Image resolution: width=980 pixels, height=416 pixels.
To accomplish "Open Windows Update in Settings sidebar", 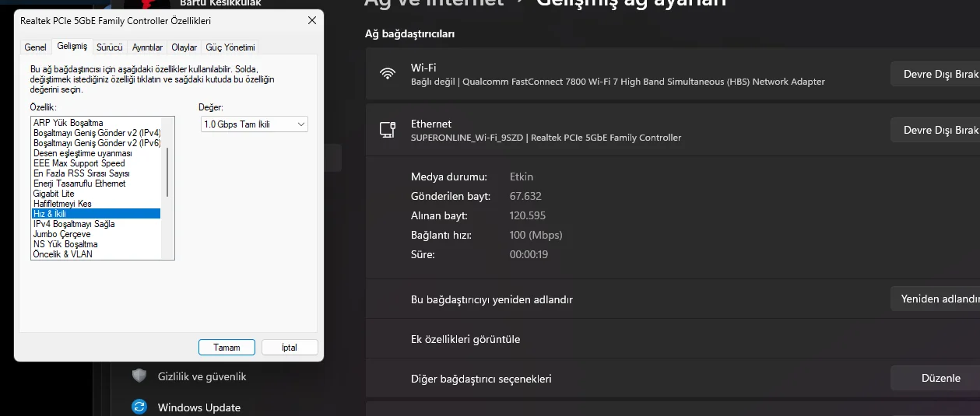I will (199, 407).
